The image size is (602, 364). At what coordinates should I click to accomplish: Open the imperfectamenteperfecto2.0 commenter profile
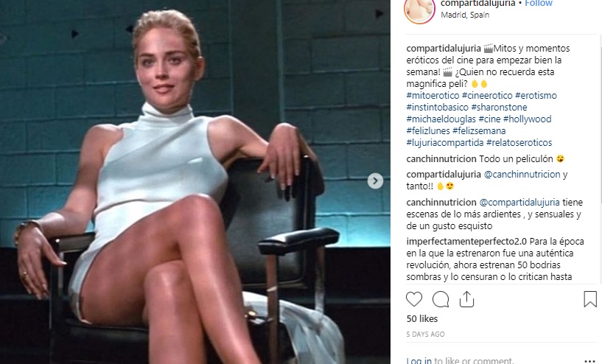click(x=466, y=242)
